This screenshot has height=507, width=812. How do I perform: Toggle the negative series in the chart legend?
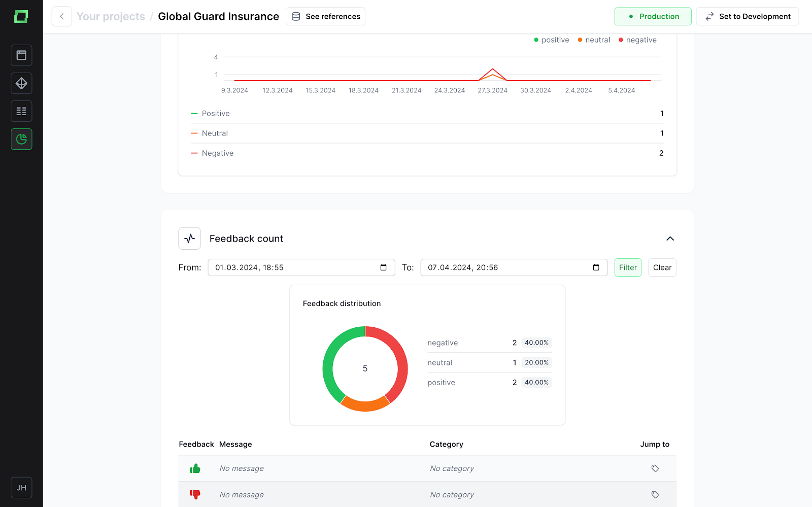coord(637,40)
